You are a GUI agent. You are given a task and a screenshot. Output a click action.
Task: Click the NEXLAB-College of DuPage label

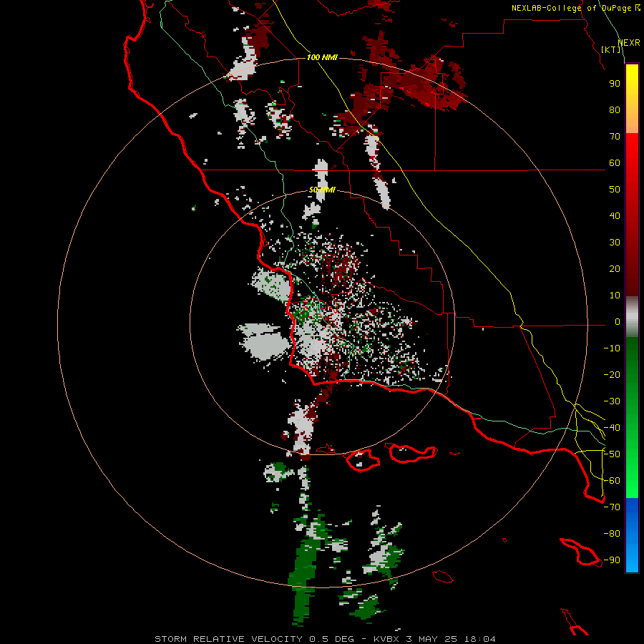coord(575,8)
